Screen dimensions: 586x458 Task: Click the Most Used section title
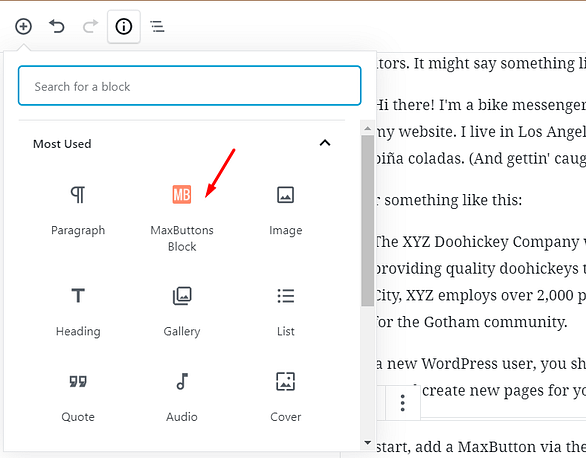62,144
